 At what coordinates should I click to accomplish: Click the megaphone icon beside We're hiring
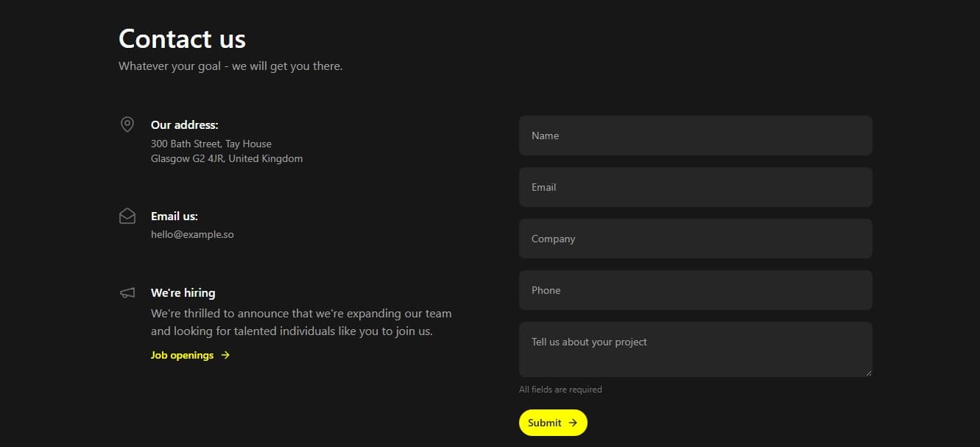pos(127,293)
